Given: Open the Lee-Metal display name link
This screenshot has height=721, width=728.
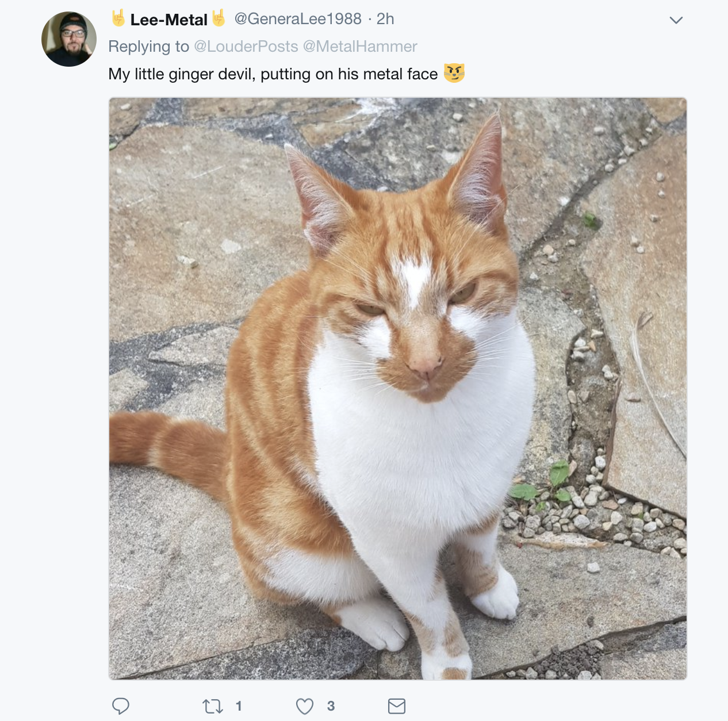Looking at the screenshot, I should pyautogui.click(x=168, y=20).
